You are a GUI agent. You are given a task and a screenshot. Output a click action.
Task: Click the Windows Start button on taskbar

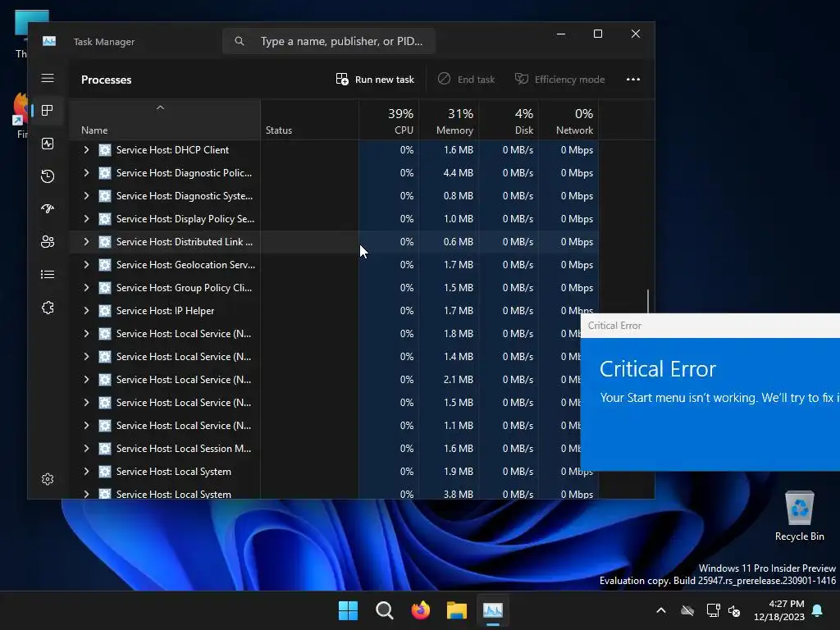pos(348,610)
